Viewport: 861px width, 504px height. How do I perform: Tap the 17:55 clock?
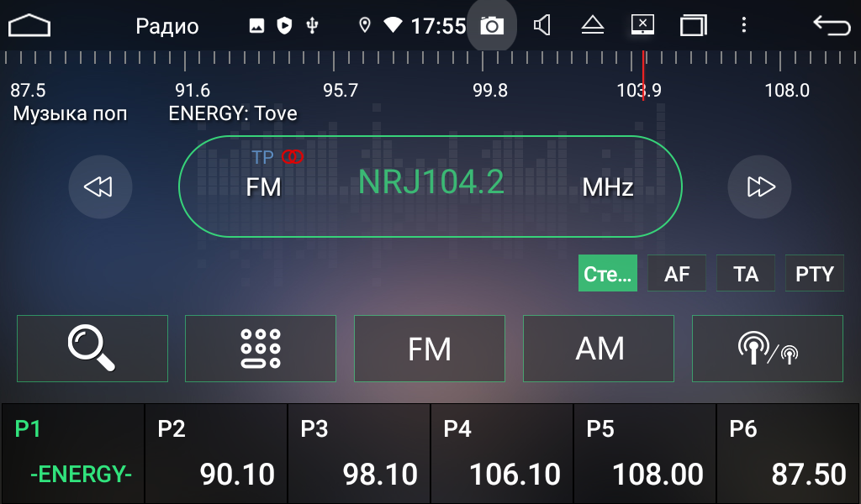click(438, 26)
